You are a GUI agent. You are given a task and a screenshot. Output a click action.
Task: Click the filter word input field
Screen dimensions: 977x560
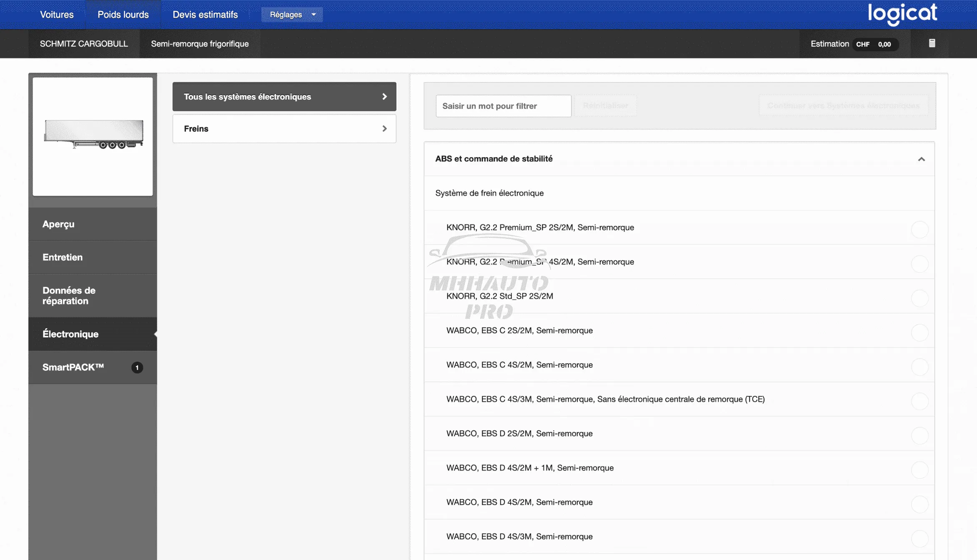[x=503, y=106]
